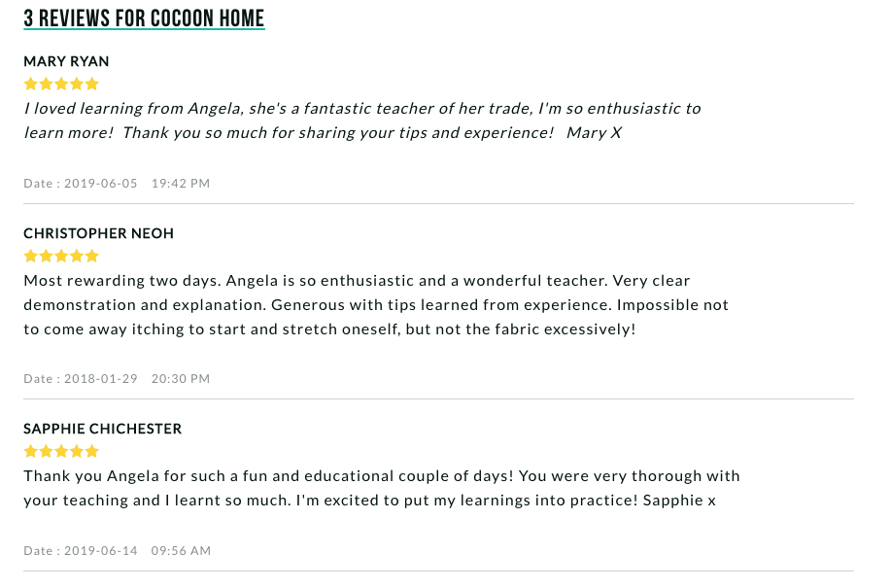891x588 pixels.
Task: Click second star in Sapphie Chichester's rating
Action: tap(46, 452)
